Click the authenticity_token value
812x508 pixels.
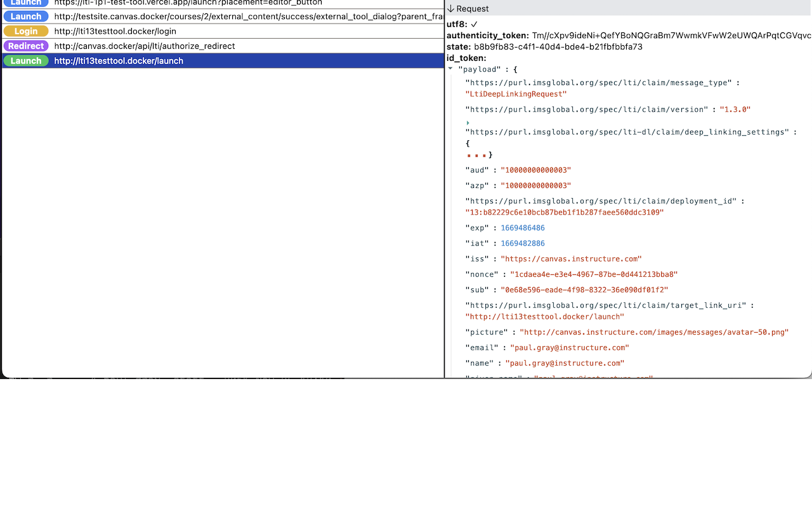point(671,36)
